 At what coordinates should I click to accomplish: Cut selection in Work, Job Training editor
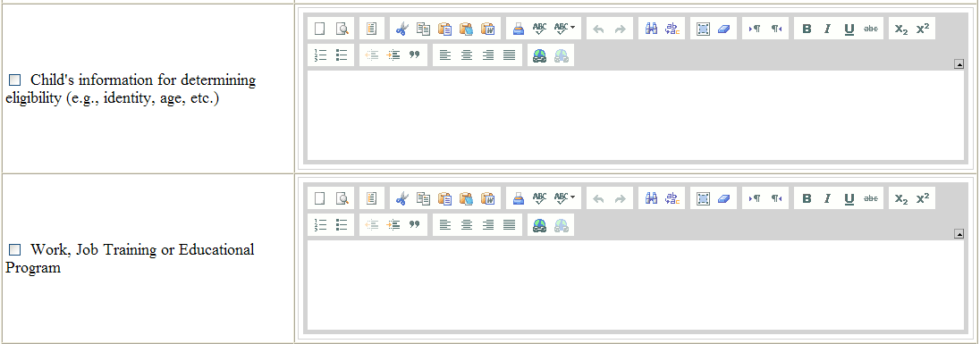point(401,198)
